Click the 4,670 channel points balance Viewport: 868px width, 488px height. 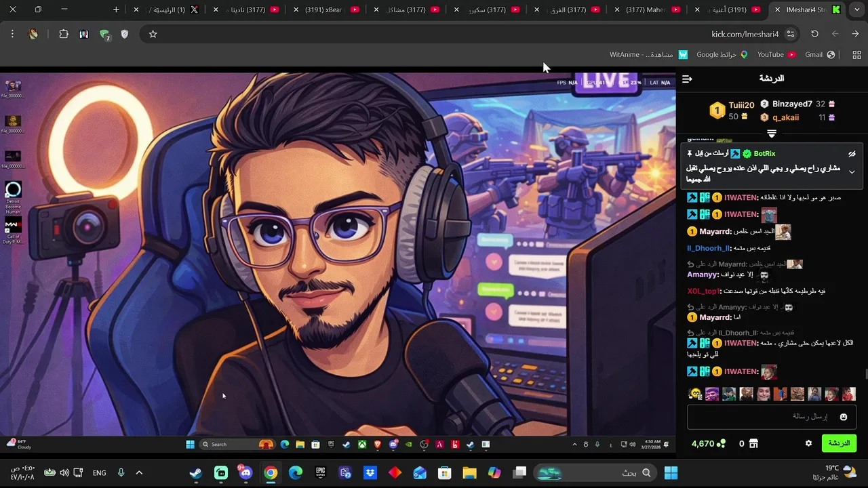coord(709,443)
